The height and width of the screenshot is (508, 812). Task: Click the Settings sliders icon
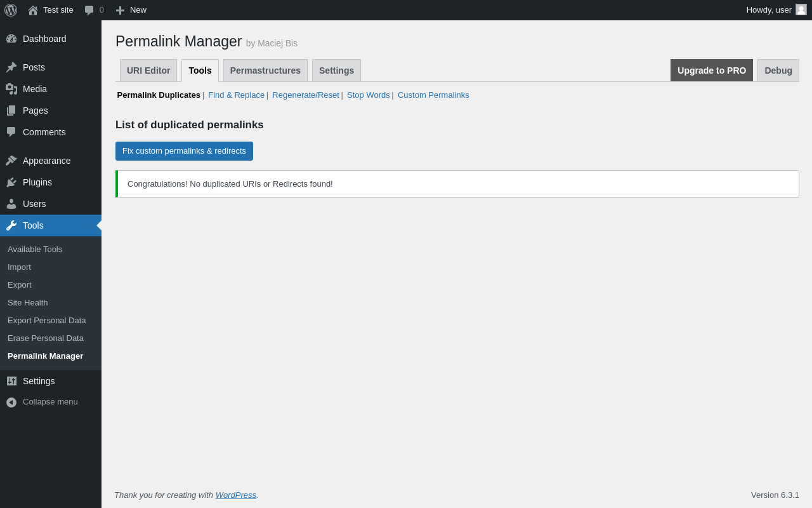(11, 381)
